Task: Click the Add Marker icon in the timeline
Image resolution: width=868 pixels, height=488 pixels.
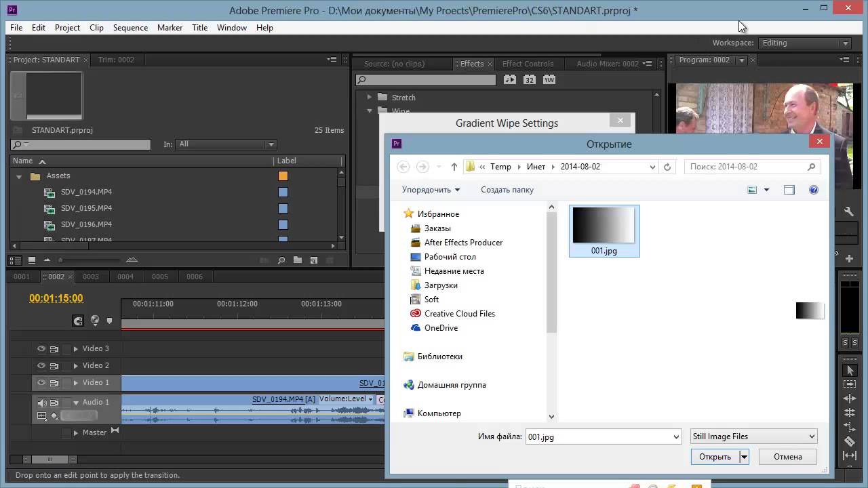Action: click(x=110, y=321)
